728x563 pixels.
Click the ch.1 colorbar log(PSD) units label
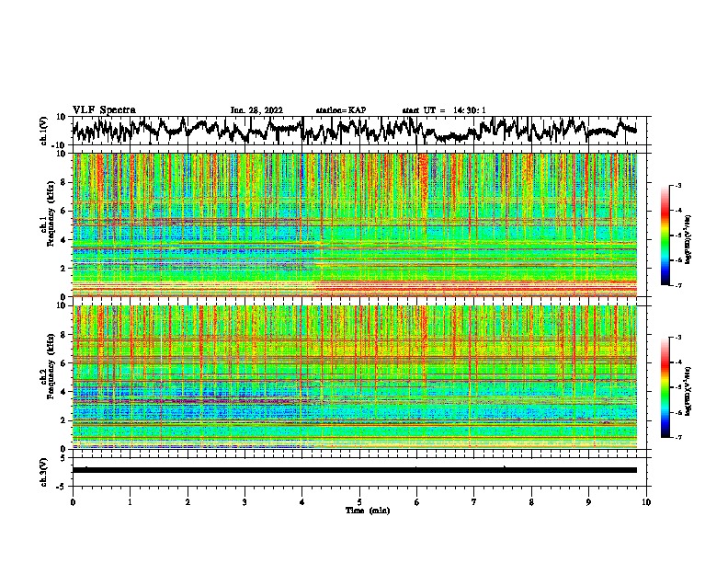(688, 240)
